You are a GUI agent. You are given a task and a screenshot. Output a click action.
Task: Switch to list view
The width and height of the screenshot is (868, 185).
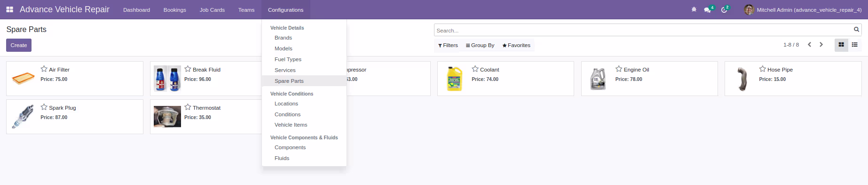click(x=855, y=45)
